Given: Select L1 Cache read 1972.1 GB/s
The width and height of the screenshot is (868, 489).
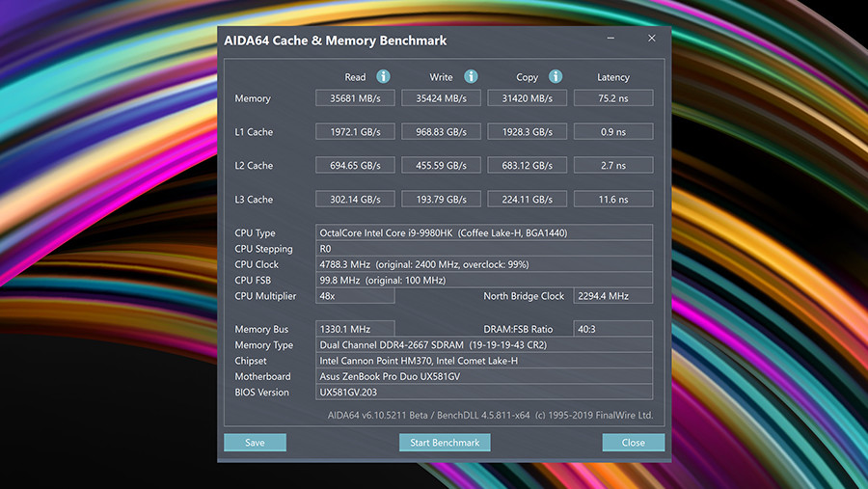Looking at the screenshot, I should tap(355, 132).
